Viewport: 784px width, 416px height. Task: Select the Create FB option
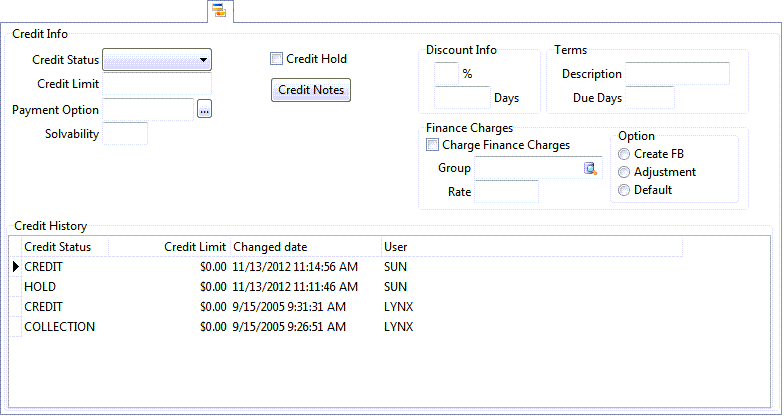[x=625, y=154]
